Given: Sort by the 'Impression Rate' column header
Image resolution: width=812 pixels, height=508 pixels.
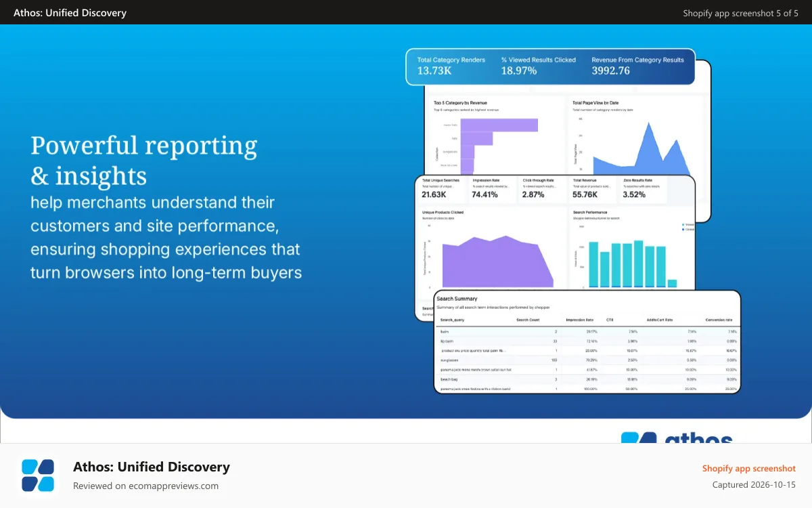Looking at the screenshot, I should point(580,320).
